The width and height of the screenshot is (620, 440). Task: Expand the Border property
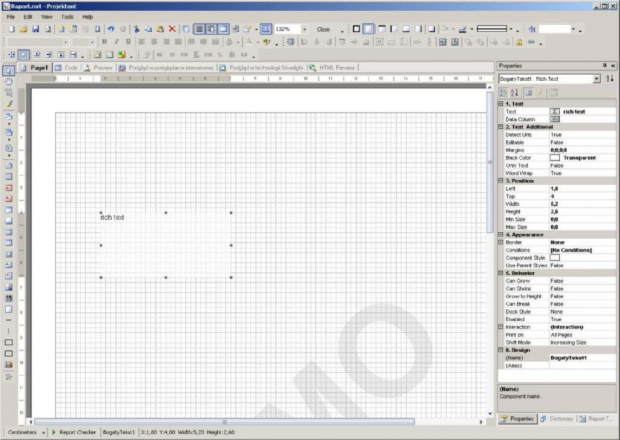pos(501,242)
